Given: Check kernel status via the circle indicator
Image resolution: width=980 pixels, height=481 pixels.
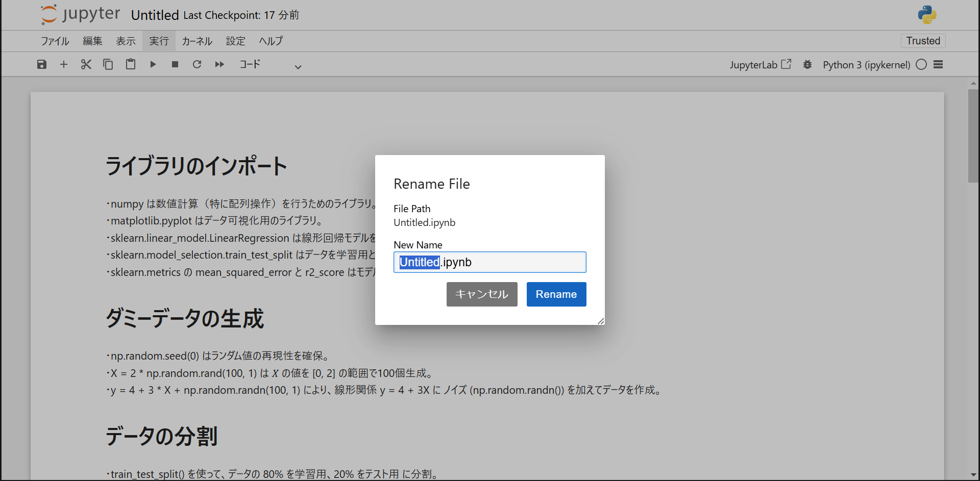Looking at the screenshot, I should 921,64.
